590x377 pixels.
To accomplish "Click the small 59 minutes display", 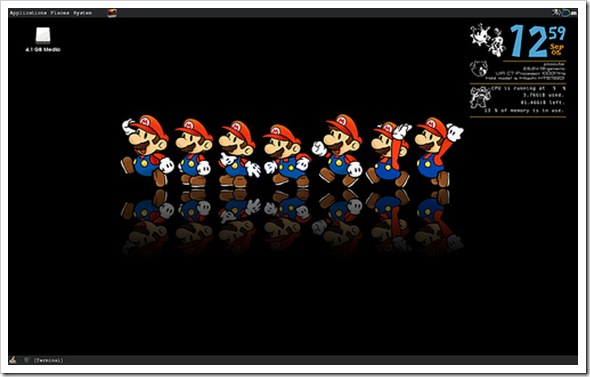I will click(557, 33).
